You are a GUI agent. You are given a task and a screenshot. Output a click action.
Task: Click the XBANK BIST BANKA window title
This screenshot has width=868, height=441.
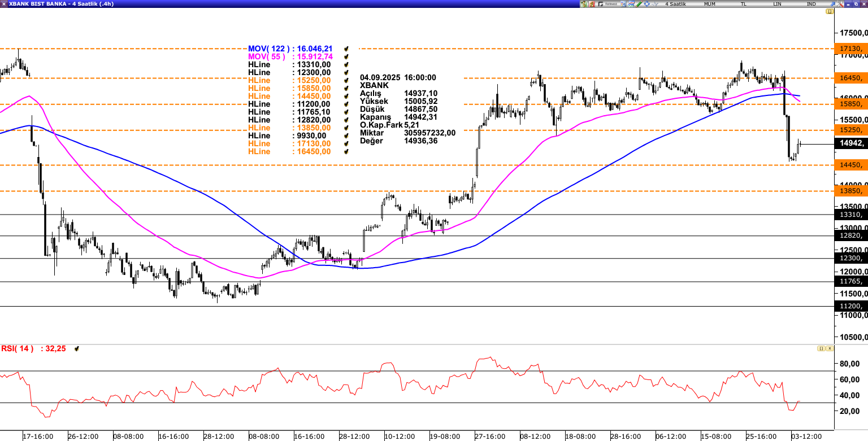click(61, 4)
